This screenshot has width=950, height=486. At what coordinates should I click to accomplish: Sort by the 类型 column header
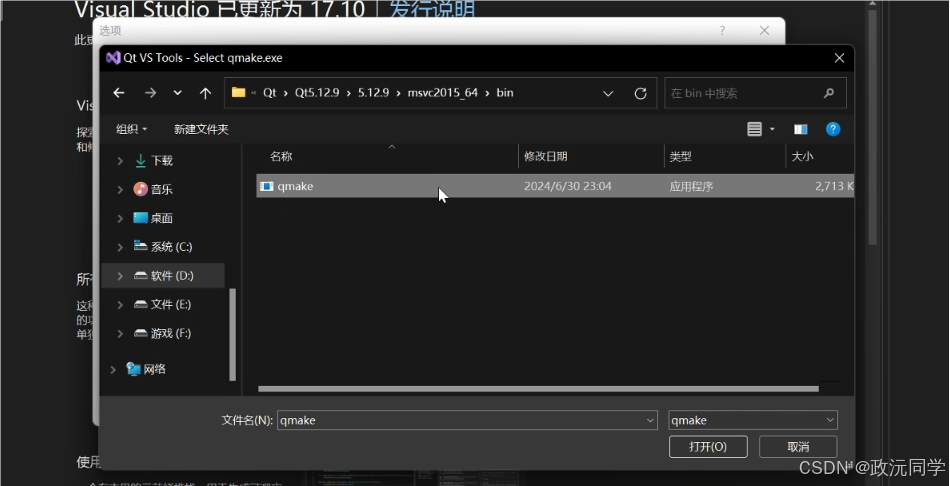[680, 156]
